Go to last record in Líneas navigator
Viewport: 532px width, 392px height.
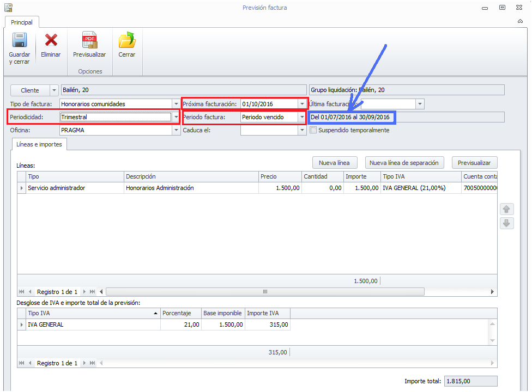coord(92,292)
